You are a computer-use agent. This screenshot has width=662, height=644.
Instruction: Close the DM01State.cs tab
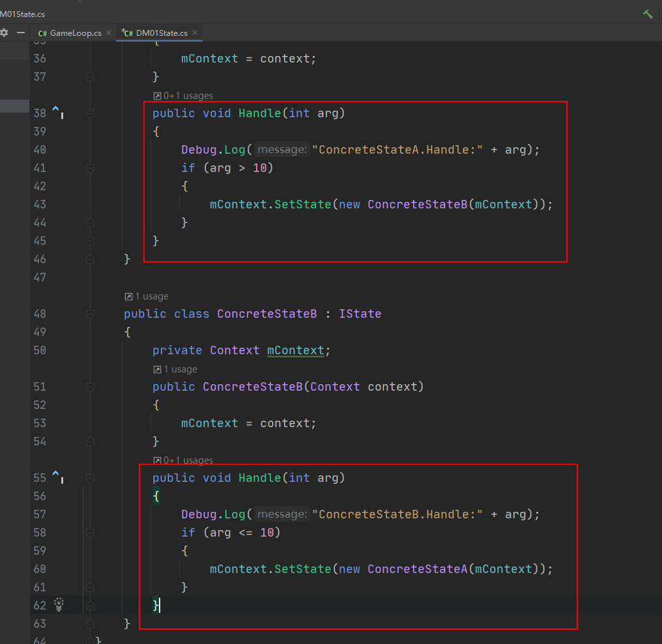(x=195, y=33)
